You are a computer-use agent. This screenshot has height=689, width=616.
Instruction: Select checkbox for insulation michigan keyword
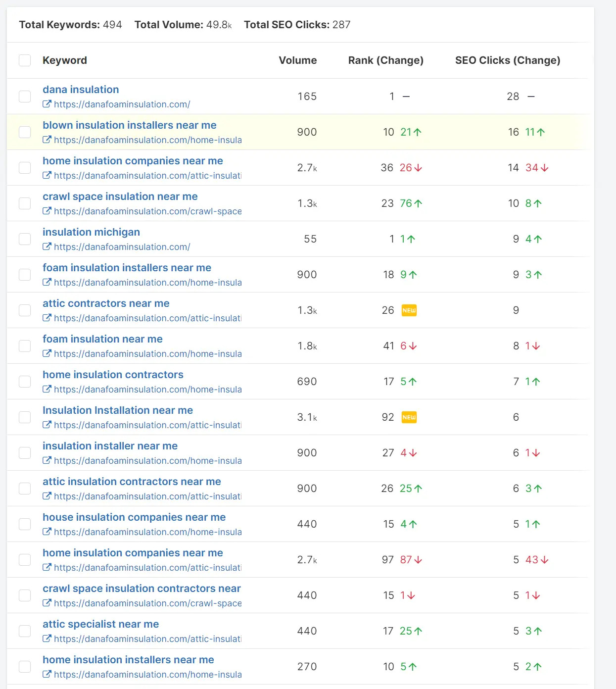(x=25, y=239)
